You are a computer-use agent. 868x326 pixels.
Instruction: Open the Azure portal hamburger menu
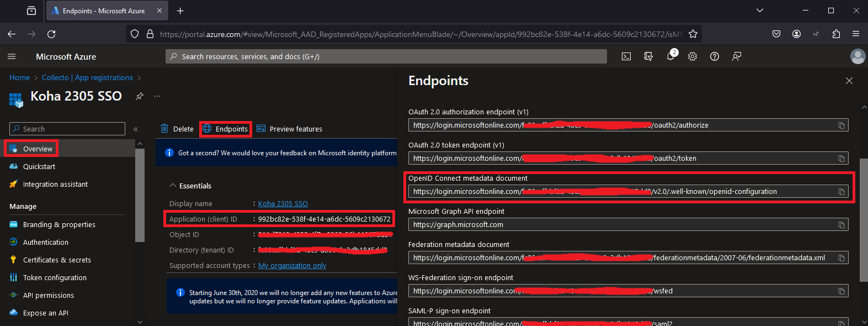coord(12,56)
